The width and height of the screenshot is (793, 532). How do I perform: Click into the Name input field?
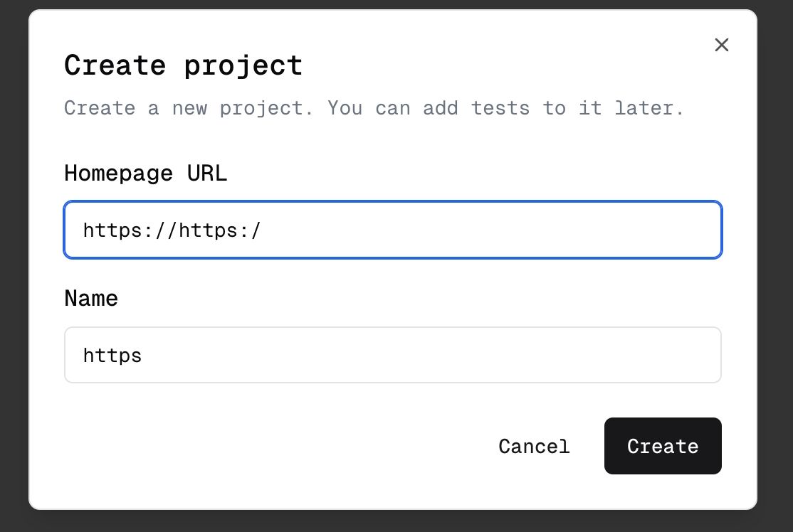click(x=393, y=355)
